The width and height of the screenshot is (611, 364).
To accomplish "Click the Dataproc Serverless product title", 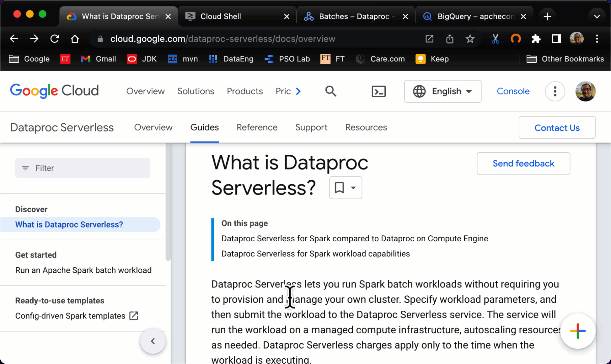I will (62, 127).
